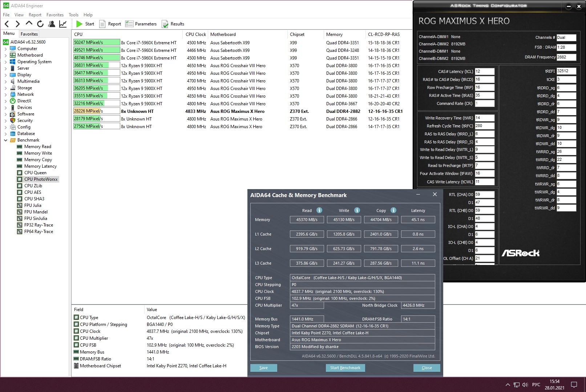Show hidden tray icons chevron
The height and width of the screenshot is (392, 586).
point(508,385)
